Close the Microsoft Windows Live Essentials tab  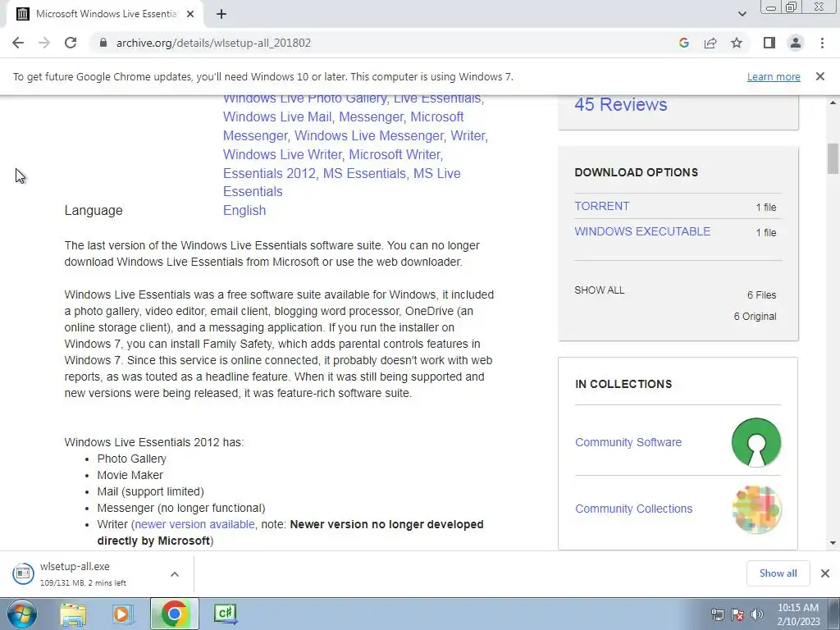point(190,15)
